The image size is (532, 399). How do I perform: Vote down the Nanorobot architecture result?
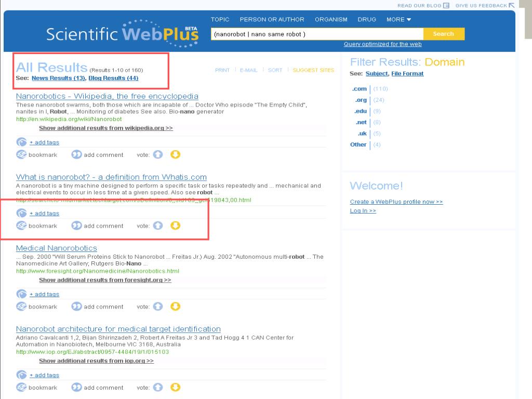click(175, 387)
